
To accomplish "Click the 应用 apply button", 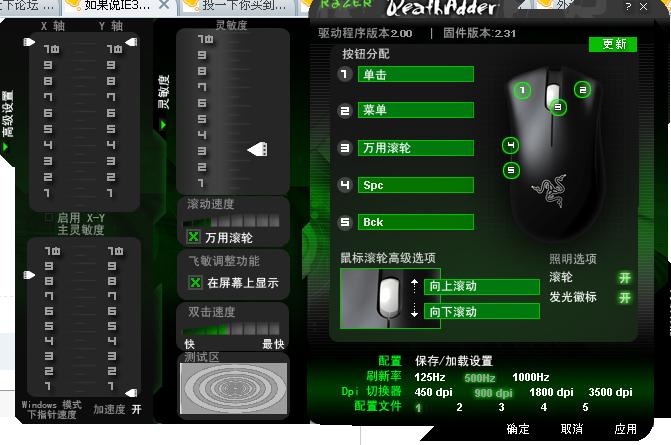I will [x=626, y=429].
